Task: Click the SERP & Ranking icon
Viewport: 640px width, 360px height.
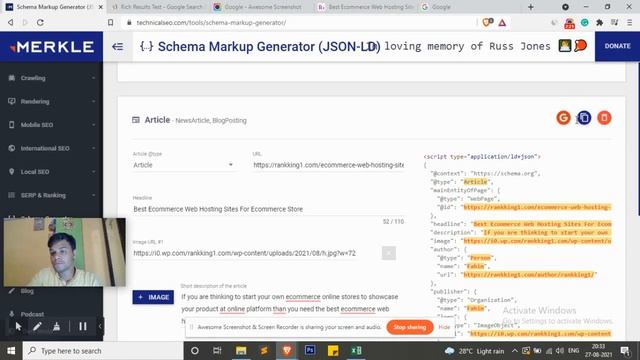Action: [11, 195]
